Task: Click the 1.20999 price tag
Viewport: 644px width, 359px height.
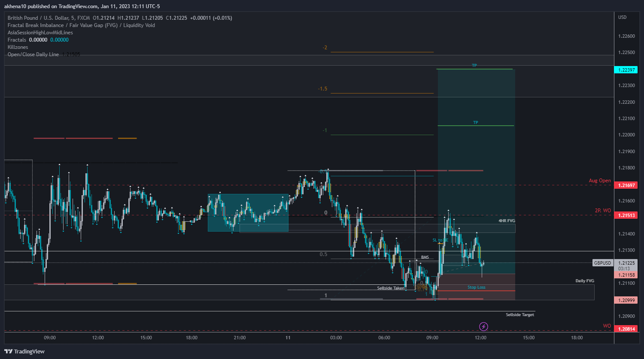Action: pyautogui.click(x=626, y=300)
